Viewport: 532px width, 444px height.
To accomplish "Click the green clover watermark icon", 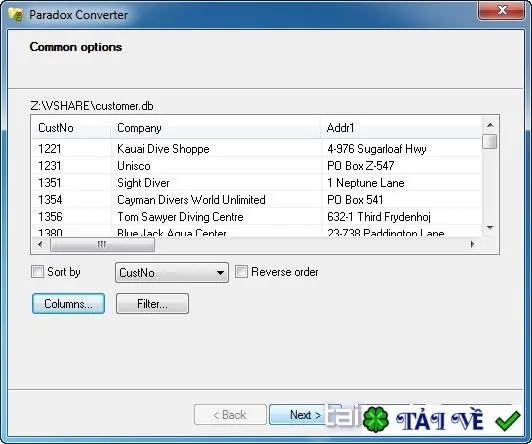I will 376,420.
